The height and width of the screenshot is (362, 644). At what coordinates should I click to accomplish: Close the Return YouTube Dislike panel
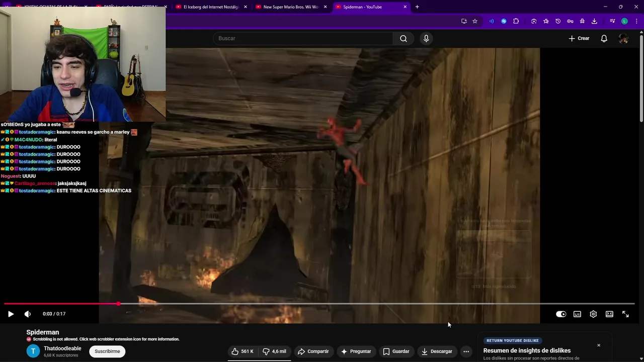[x=599, y=345]
